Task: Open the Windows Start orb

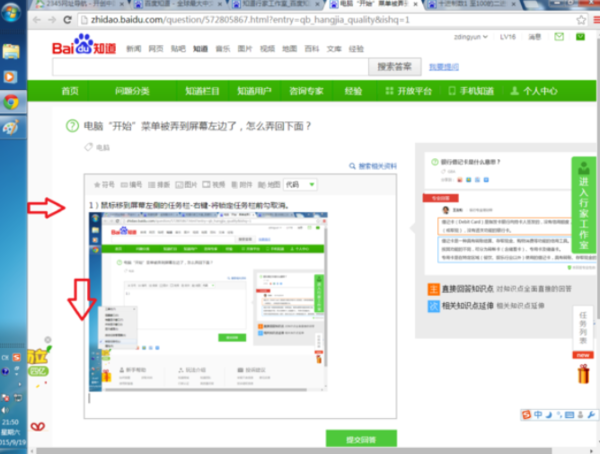Action: click(11, 13)
